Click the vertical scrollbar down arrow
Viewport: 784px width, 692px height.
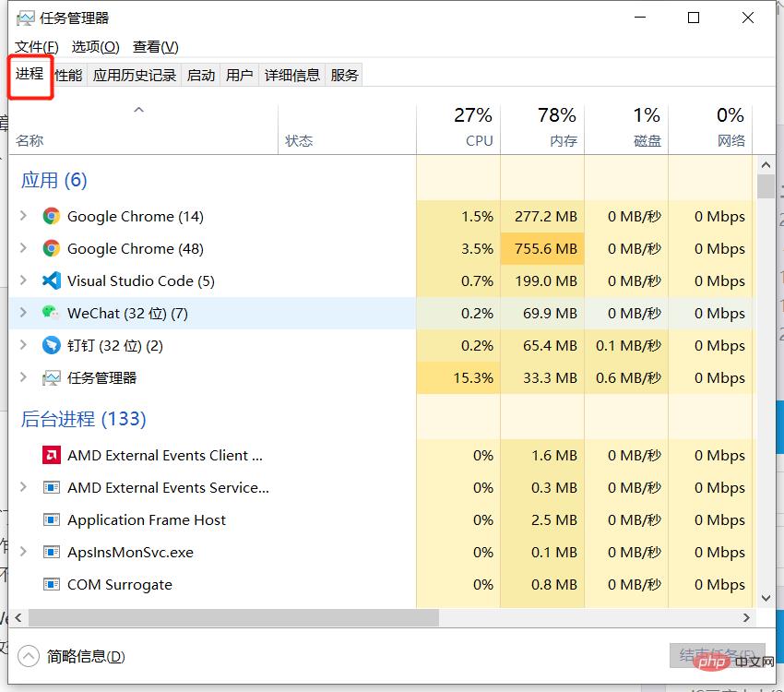point(766,598)
